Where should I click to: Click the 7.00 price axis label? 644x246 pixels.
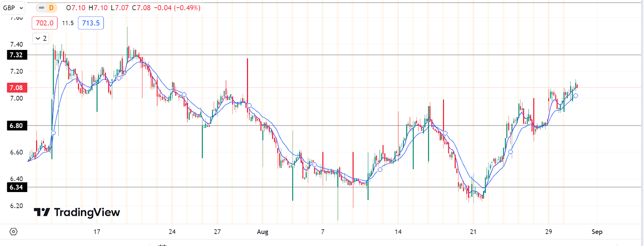17,98
